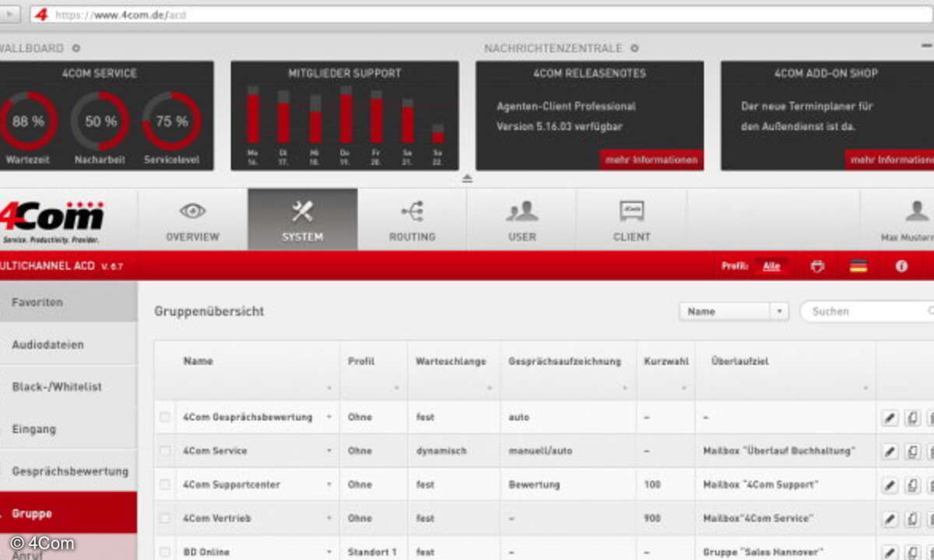Image resolution: width=934 pixels, height=560 pixels.
Task: Collapse the wallboard with the up arrow
Action: click(467, 178)
